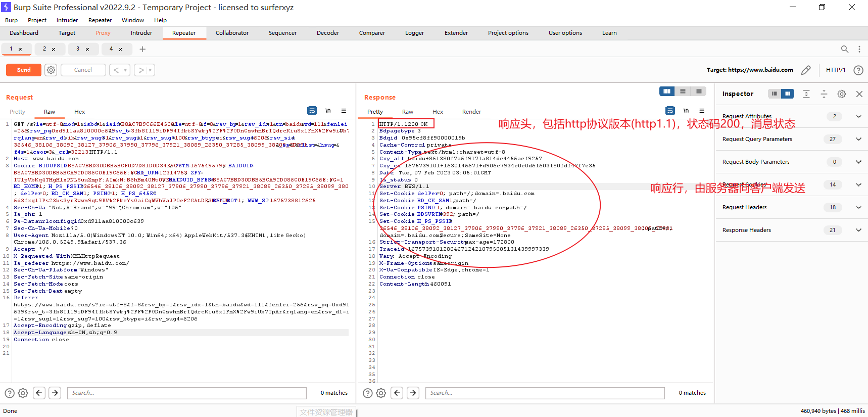The width and height of the screenshot is (868, 417).
Task: Close Repeater tab 1
Action: 20,50
